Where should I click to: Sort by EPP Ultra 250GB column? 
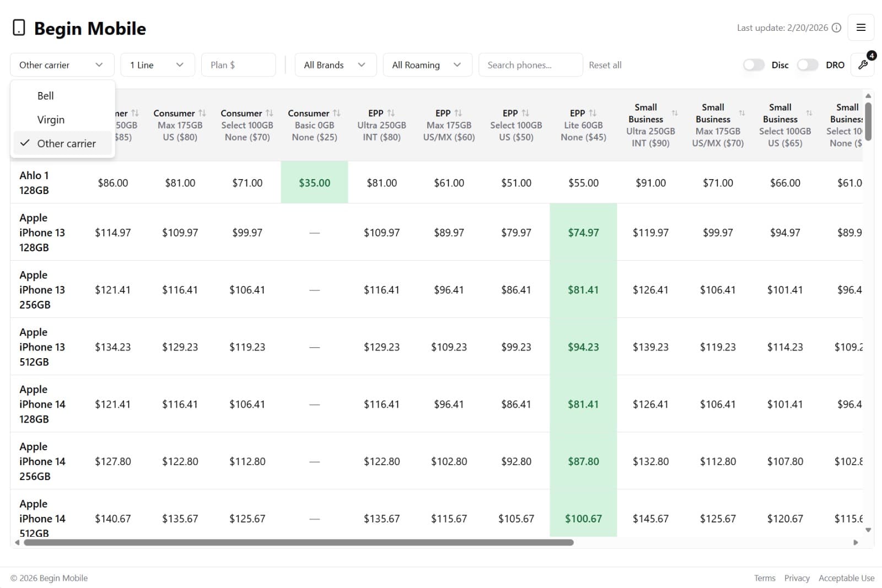(x=391, y=113)
